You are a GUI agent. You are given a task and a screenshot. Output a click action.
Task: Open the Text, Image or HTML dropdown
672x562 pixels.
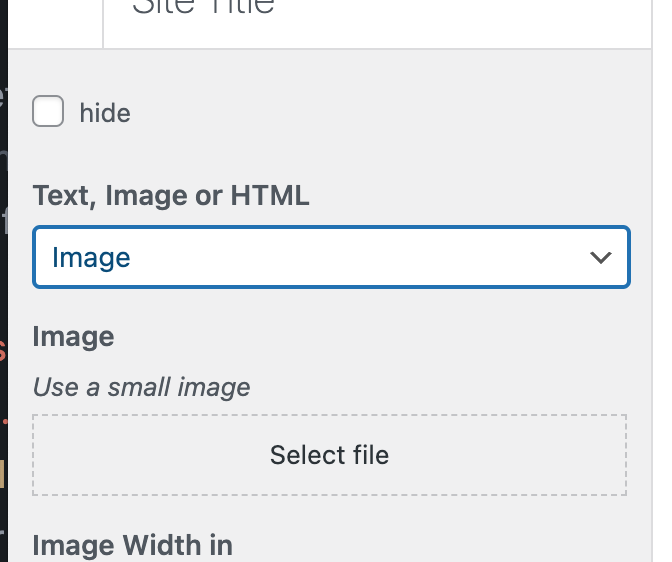tap(330, 258)
